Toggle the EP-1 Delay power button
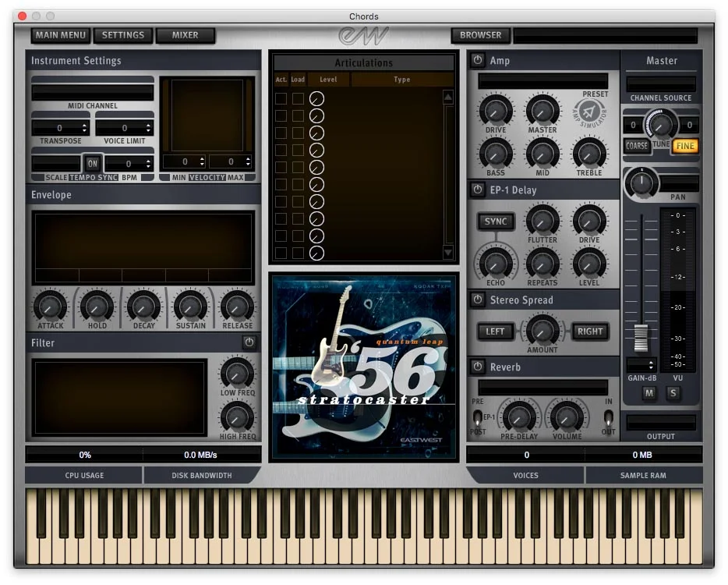 point(478,190)
